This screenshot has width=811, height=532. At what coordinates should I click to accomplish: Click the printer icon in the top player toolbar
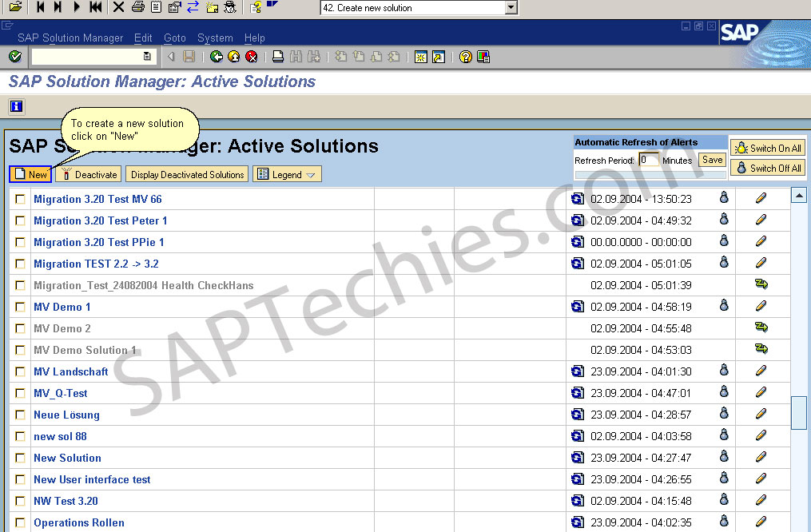coord(137,7)
